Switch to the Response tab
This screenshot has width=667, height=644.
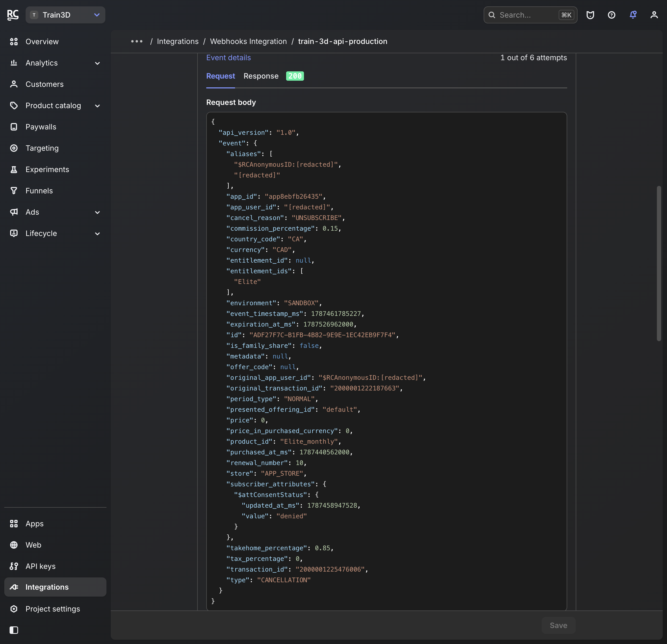pos(261,76)
